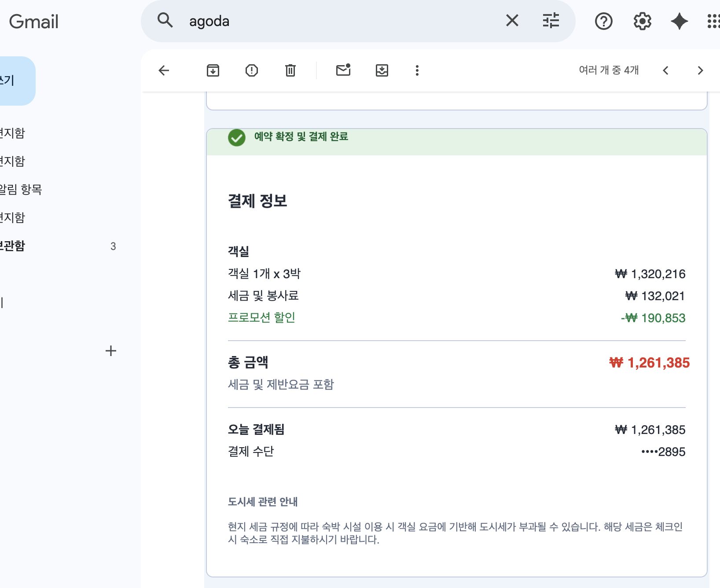Screen dimensions: 720x588
Task: Create new label with plus icon
Action: [111, 351]
